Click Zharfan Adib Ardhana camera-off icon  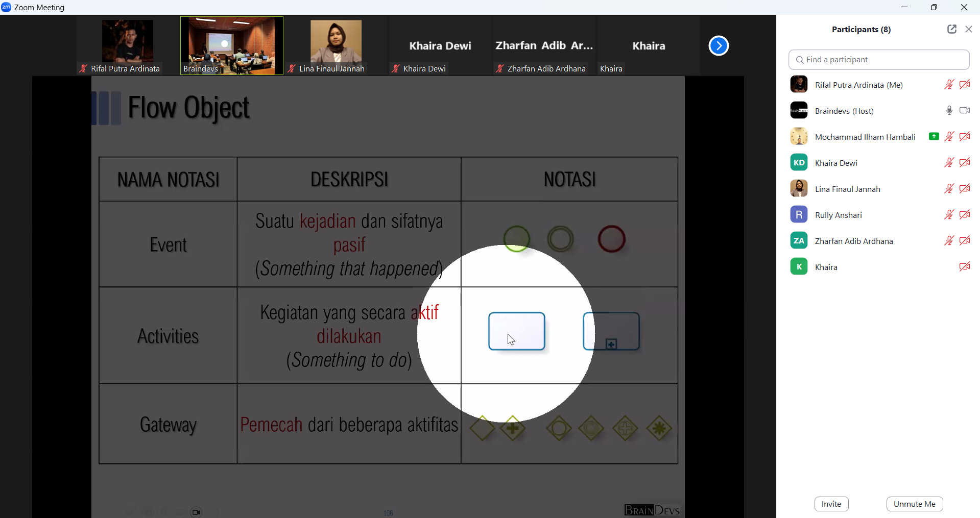(965, 241)
